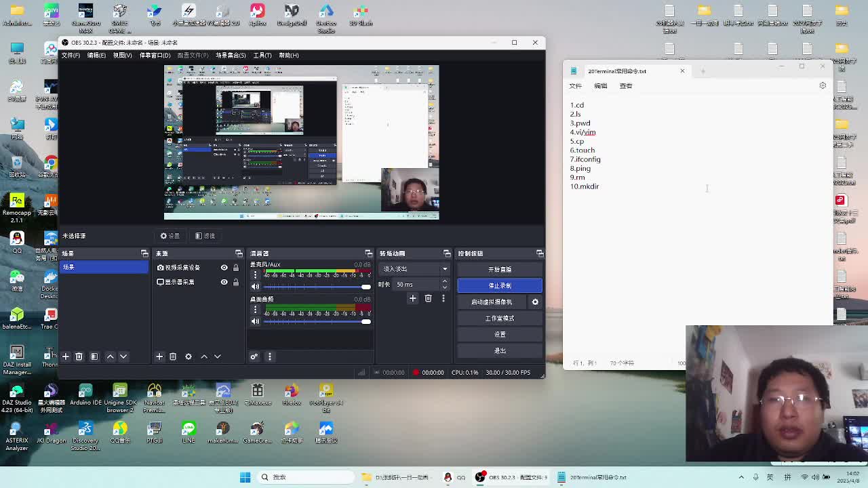Hide the 视频采集设备 source via eye icon
868x488 pixels.
[x=224, y=268]
